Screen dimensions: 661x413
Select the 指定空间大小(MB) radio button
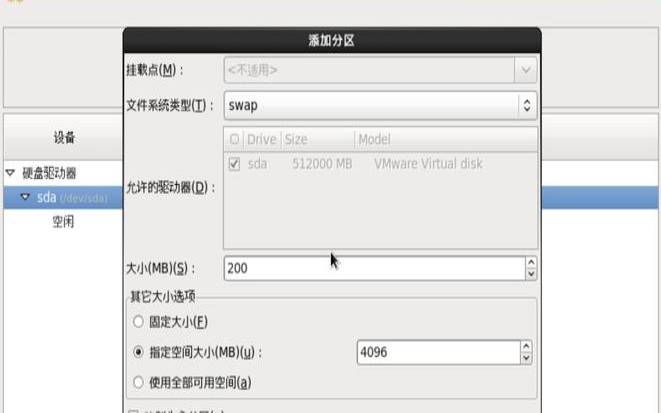click(x=138, y=352)
